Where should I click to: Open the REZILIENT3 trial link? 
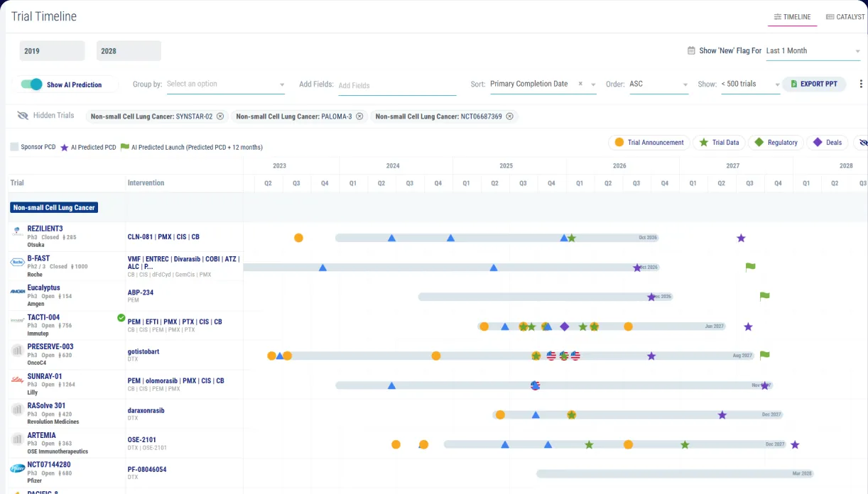[45, 229]
